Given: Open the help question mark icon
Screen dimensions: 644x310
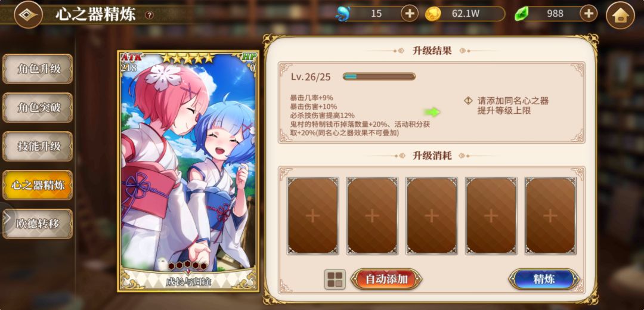Looking at the screenshot, I should pyautogui.click(x=150, y=15).
